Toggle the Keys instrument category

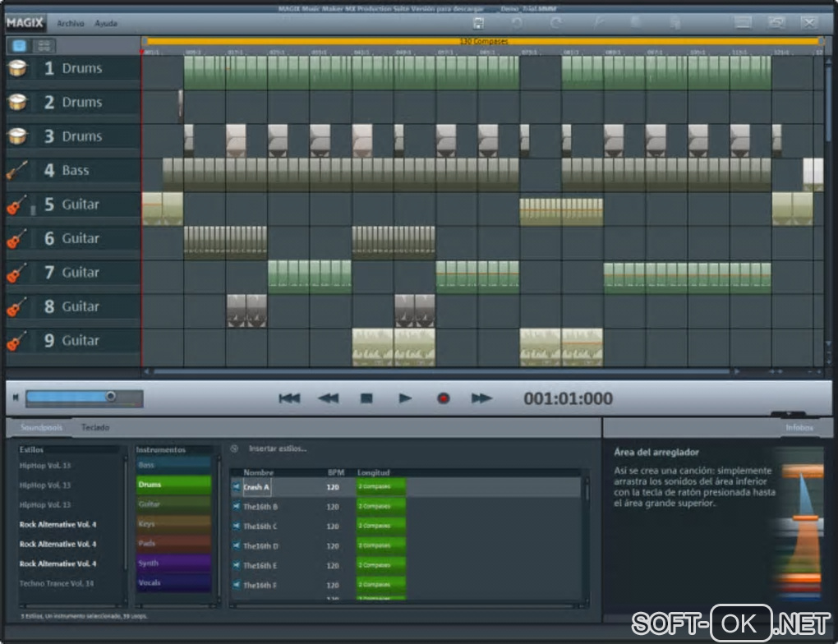click(x=173, y=524)
